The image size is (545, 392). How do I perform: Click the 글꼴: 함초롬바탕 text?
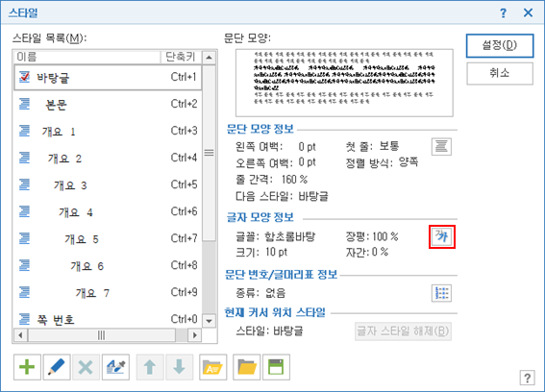click(276, 236)
